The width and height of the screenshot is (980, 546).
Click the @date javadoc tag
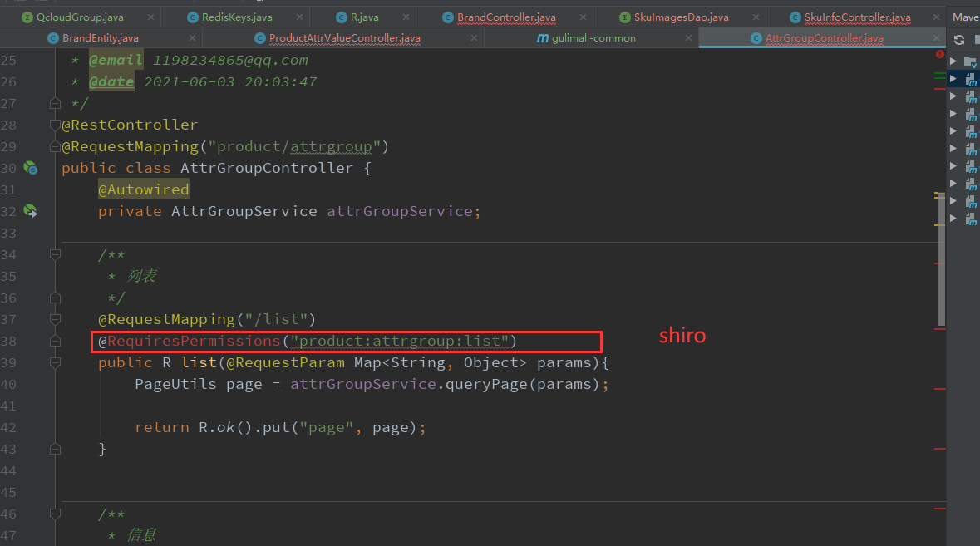pos(111,81)
